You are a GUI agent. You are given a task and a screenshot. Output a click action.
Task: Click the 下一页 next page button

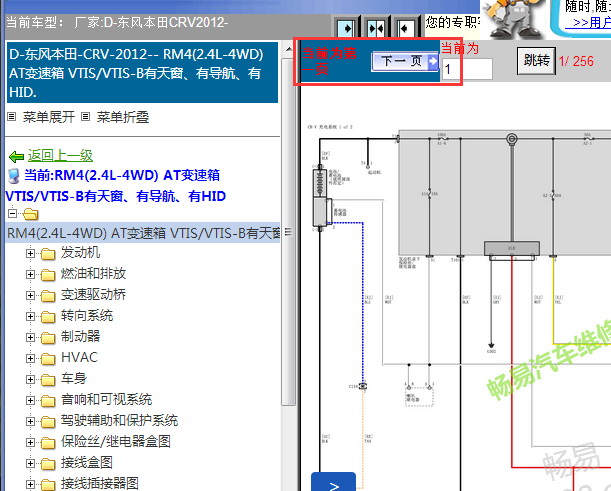pyautogui.click(x=405, y=61)
